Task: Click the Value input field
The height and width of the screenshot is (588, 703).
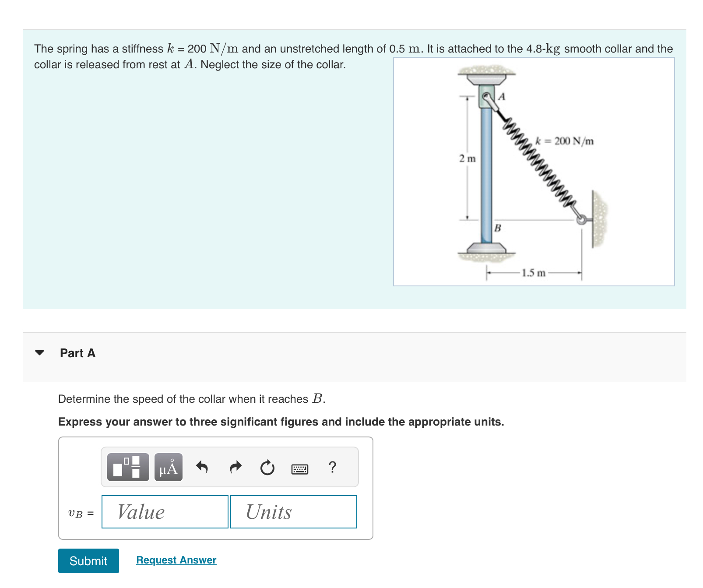Action: point(164,512)
